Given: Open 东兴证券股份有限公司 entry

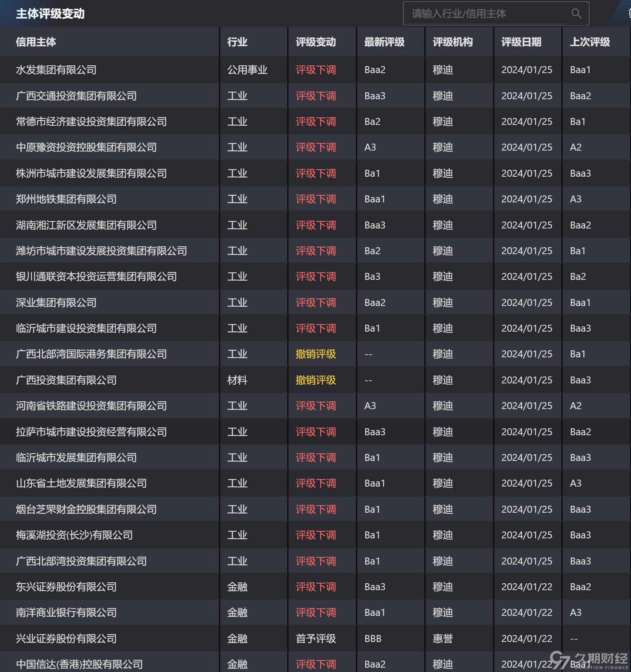Looking at the screenshot, I should (66, 587).
